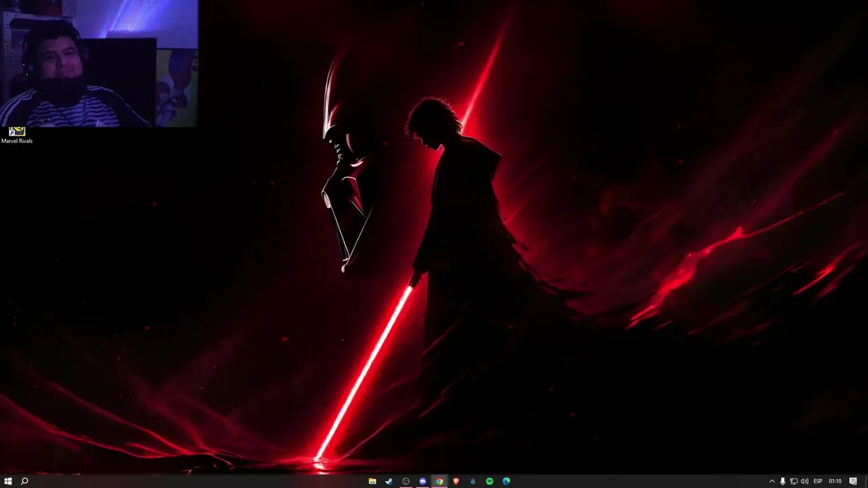Open the network status tray icon

[x=793, y=481]
